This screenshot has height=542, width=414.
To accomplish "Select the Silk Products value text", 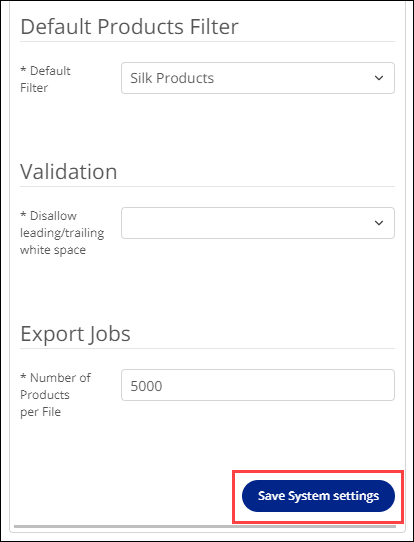I will [172, 78].
